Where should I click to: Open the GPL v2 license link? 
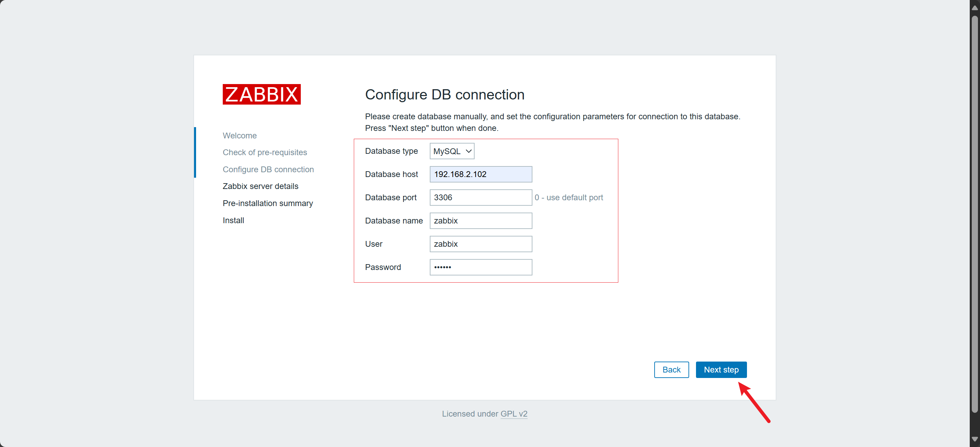[x=514, y=414]
